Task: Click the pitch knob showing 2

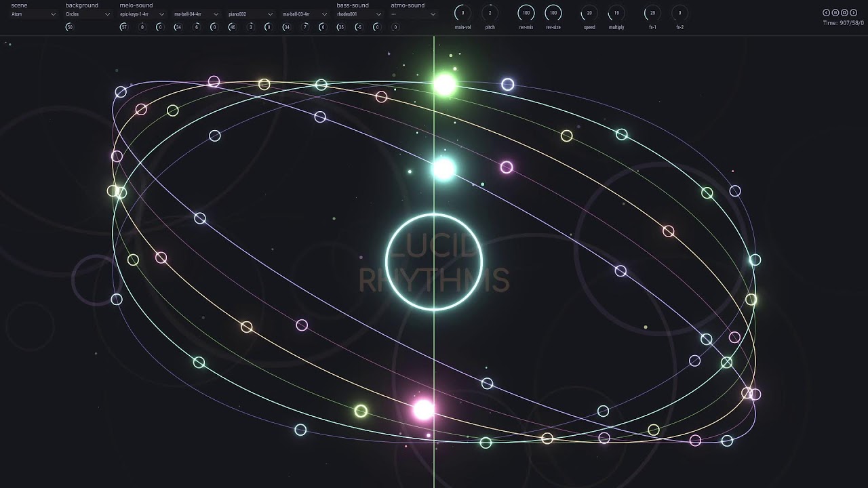Action: [490, 13]
